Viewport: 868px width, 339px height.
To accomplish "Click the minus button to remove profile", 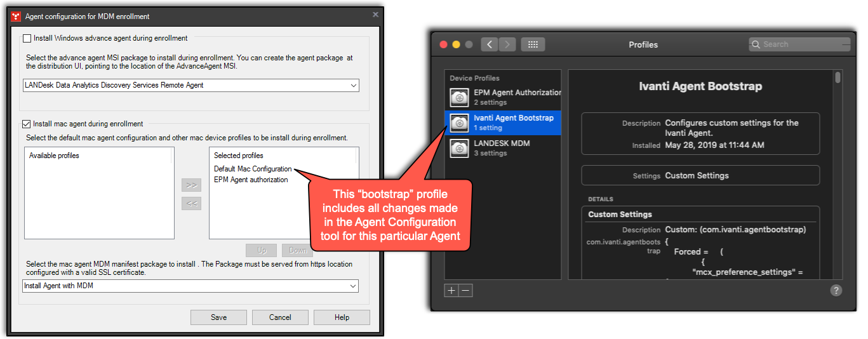I will coord(465,290).
